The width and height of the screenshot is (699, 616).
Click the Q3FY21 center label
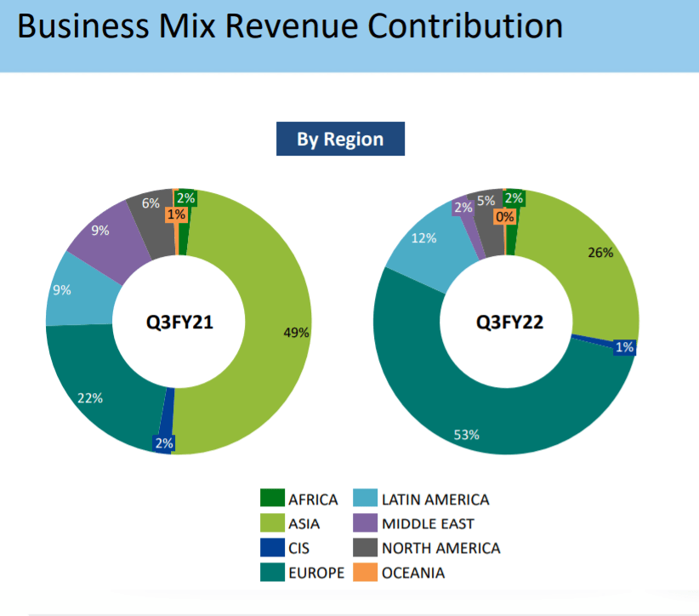(179, 322)
